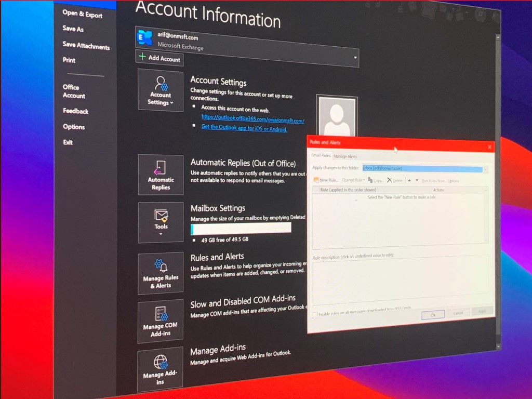The height and width of the screenshot is (399, 532).
Task: Click the Manage Add-ins globe icon
Action: coord(160,369)
